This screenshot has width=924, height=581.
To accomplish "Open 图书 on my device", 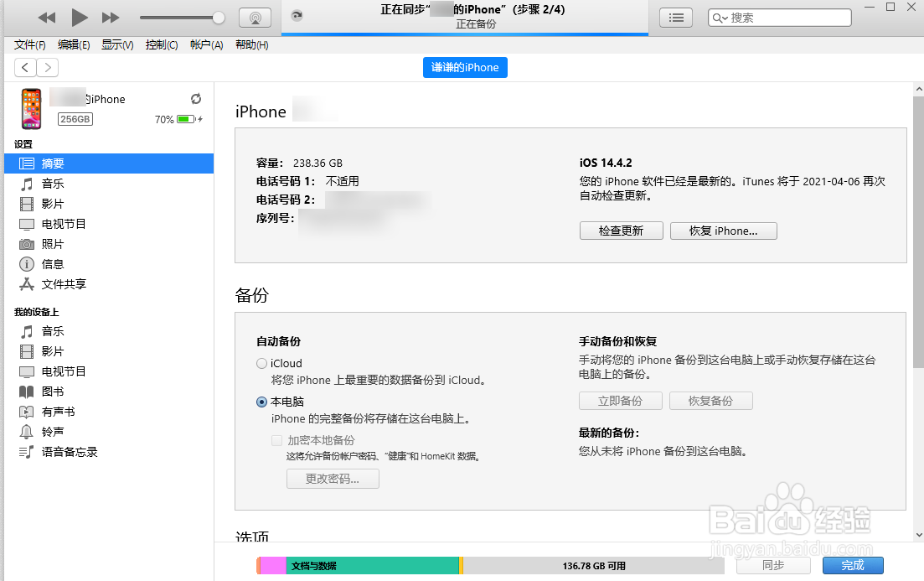I will tap(109, 391).
